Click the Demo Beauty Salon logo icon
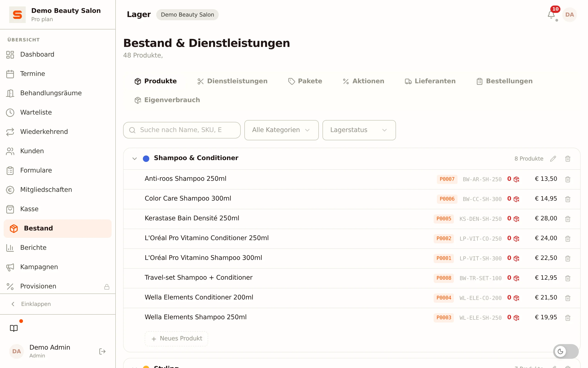Image resolution: width=588 pixels, height=368 pixels. click(x=17, y=14)
